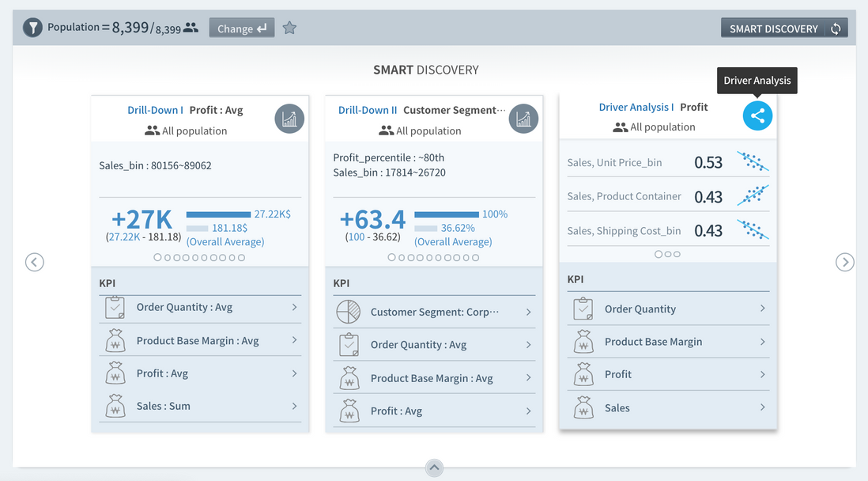
Task: Click the 36.62% grey overall average bar
Action: pos(425,229)
